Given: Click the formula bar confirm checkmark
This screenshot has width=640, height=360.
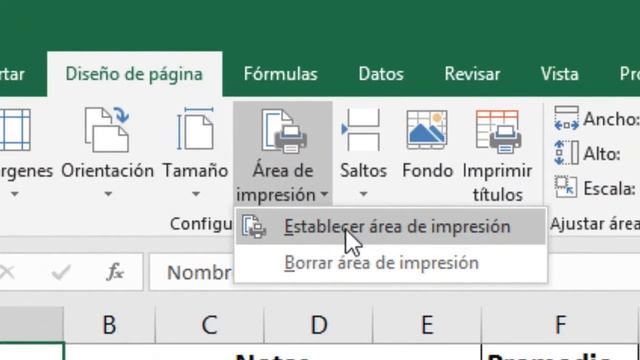Looking at the screenshot, I should click(x=61, y=272).
